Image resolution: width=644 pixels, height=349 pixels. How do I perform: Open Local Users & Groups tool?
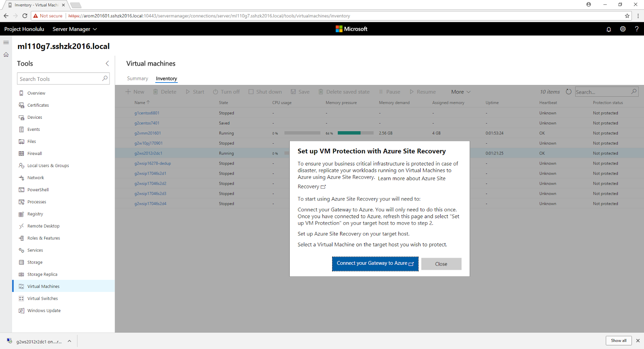[48, 165]
